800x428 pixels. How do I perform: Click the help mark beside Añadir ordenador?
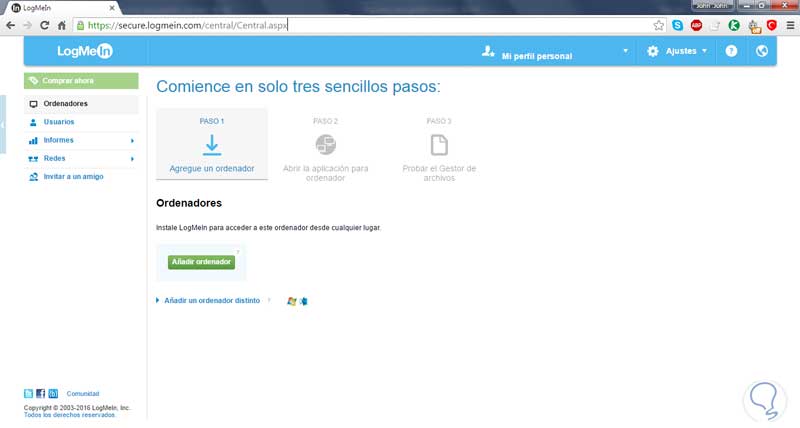pyautogui.click(x=238, y=252)
